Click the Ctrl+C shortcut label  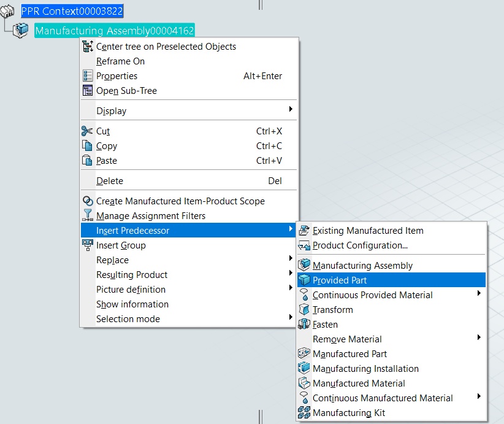point(269,146)
